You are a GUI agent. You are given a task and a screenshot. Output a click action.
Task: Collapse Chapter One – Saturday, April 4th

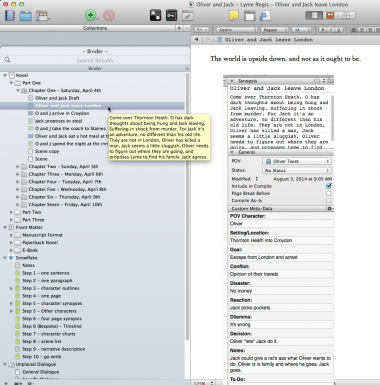click(x=18, y=90)
